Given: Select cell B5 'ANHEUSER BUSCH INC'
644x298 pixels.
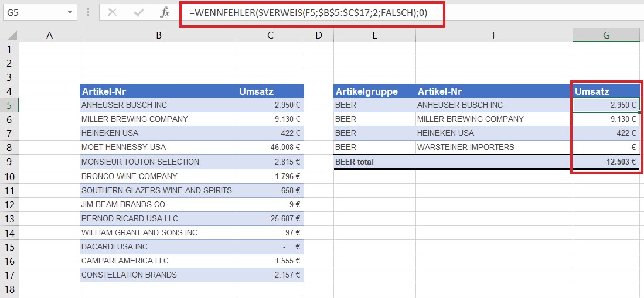Looking at the screenshot, I should [x=159, y=105].
